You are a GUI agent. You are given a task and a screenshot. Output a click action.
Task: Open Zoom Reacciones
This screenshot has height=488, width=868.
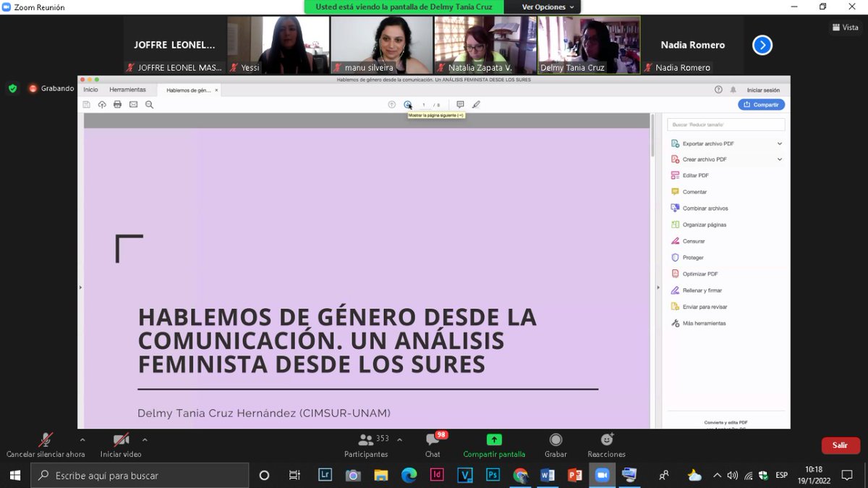(x=606, y=445)
